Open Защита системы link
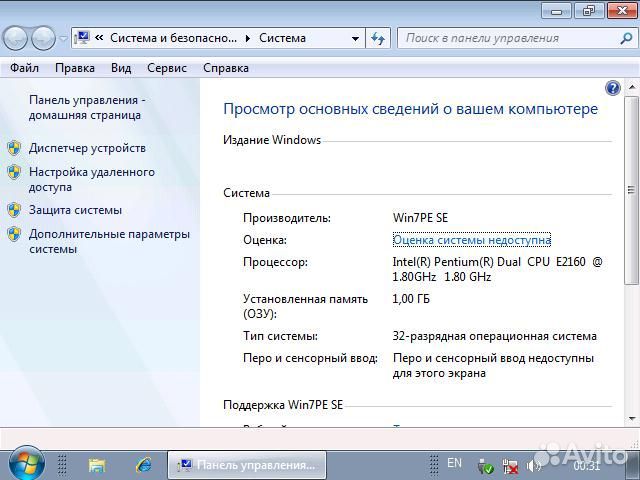 coord(75,210)
